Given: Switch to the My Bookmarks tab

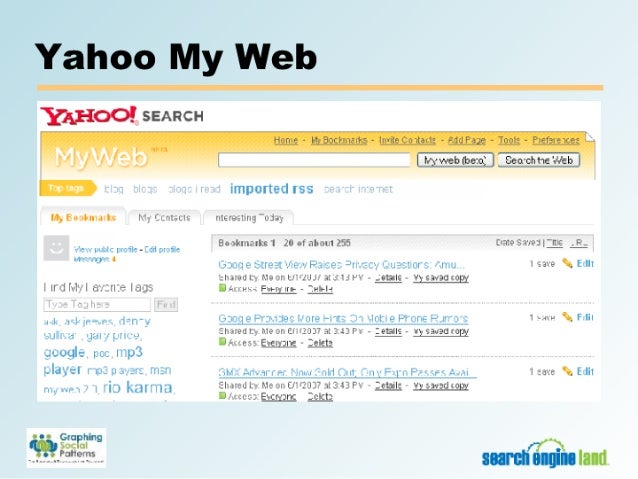Looking at the screenshot, I should coord(83,217).
